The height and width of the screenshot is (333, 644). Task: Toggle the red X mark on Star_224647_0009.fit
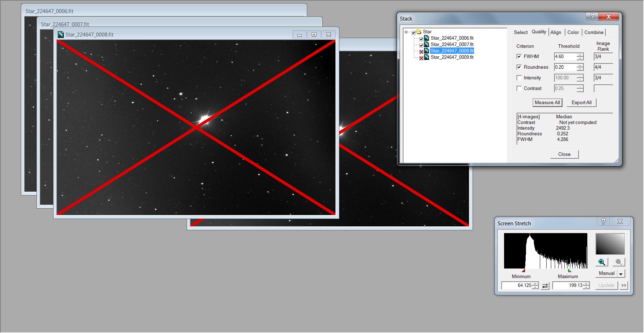click(x=421, y=58)
